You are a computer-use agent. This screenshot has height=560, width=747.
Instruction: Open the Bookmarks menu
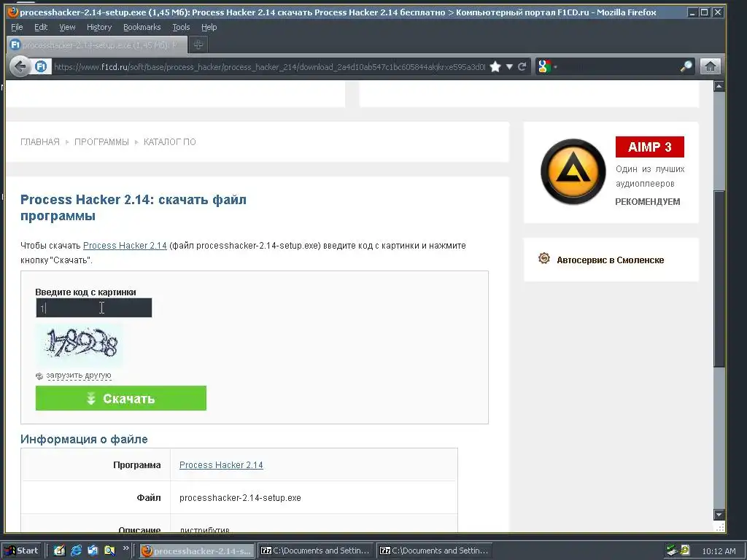pos(142,27)
